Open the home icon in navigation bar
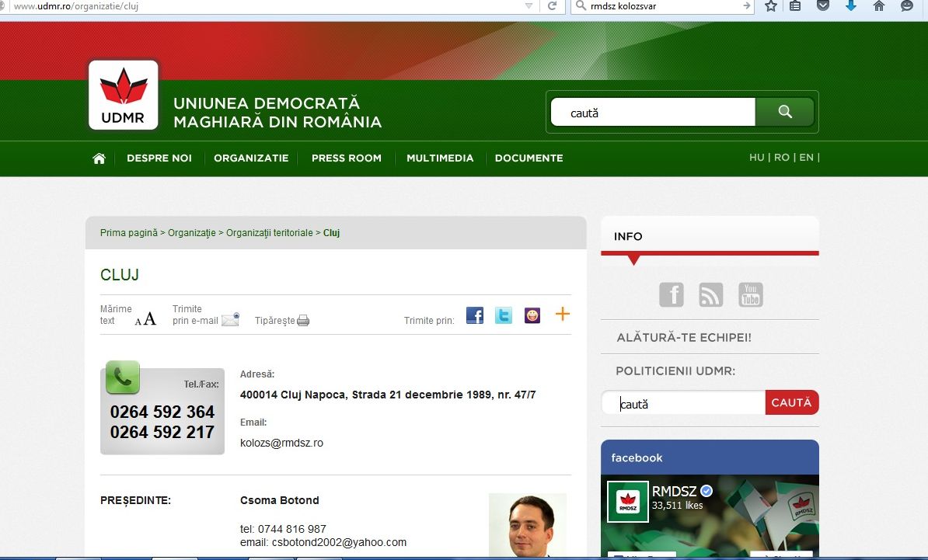 pyautogui.click(x=99, y=158)
